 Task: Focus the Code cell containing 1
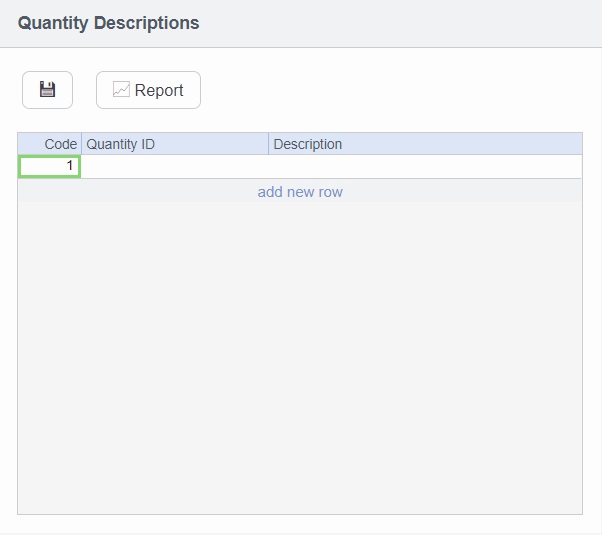click(x=50, y=167)
